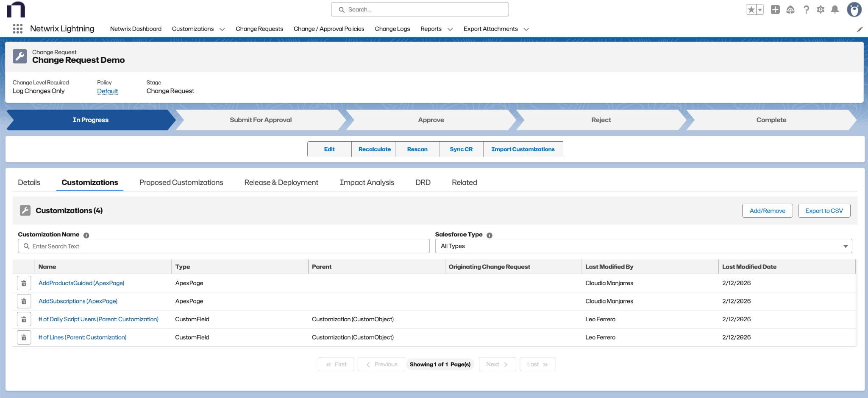Click the Export to CSV button
Image resolution: width=868 pixels, height=398 pixels.
pos(823,210)
